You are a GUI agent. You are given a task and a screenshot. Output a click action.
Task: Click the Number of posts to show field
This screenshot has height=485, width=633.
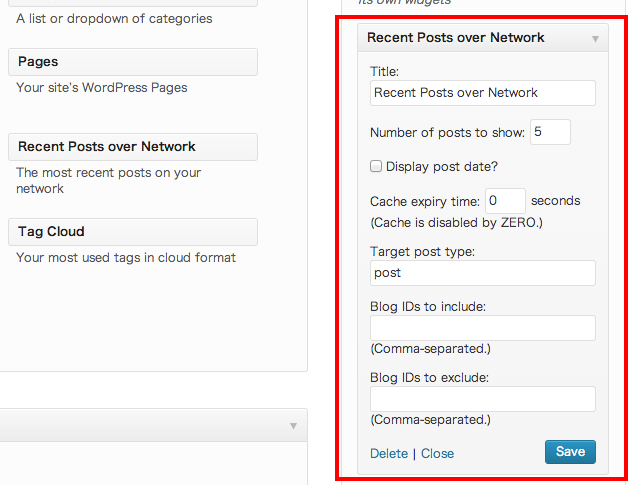click(550, 132)
